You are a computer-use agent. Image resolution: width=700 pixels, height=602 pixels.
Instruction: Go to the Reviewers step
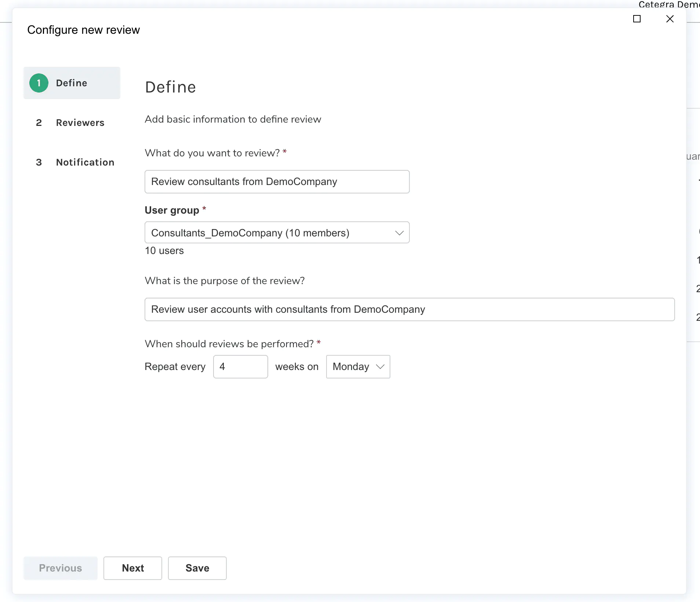80,123
